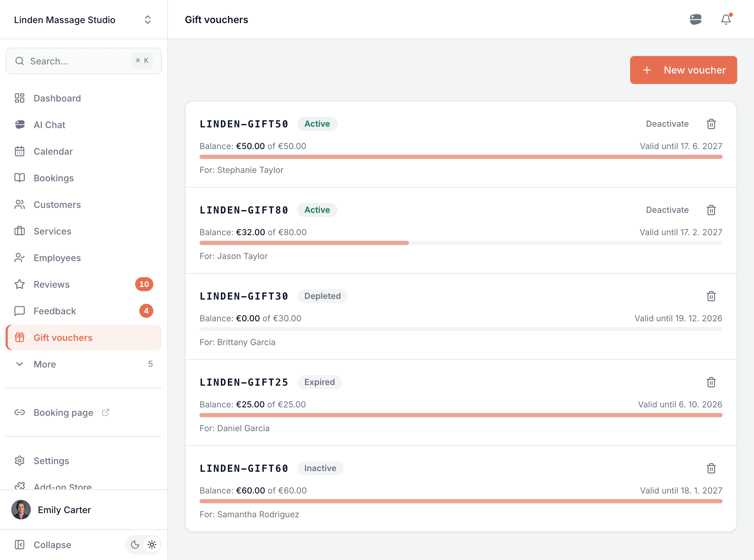The width and height of the screenshot is (754, 560).
Task: Open AI assistant icon in header
Action: click(x=696, y=19)
